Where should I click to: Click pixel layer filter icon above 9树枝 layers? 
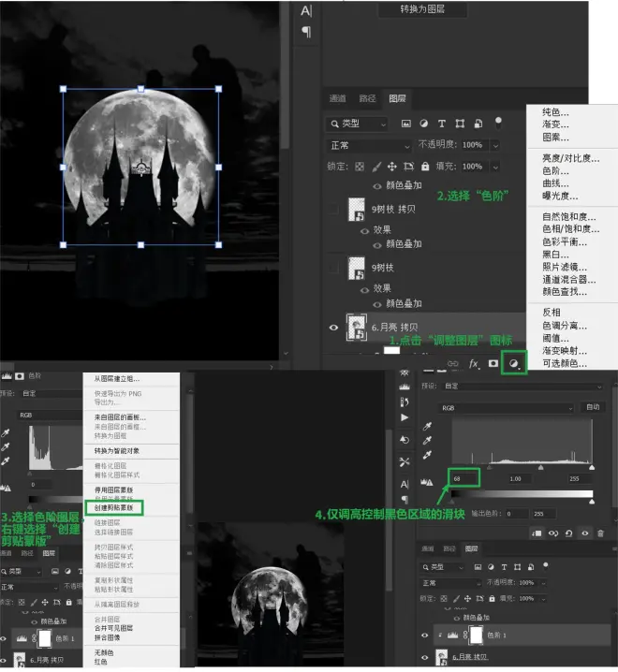click(405, 124)
